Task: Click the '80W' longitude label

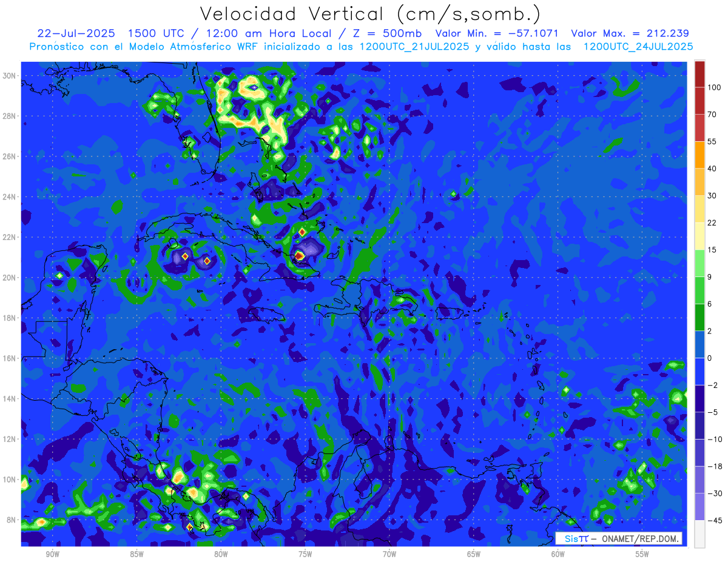Action: click(x=221, y=555)
